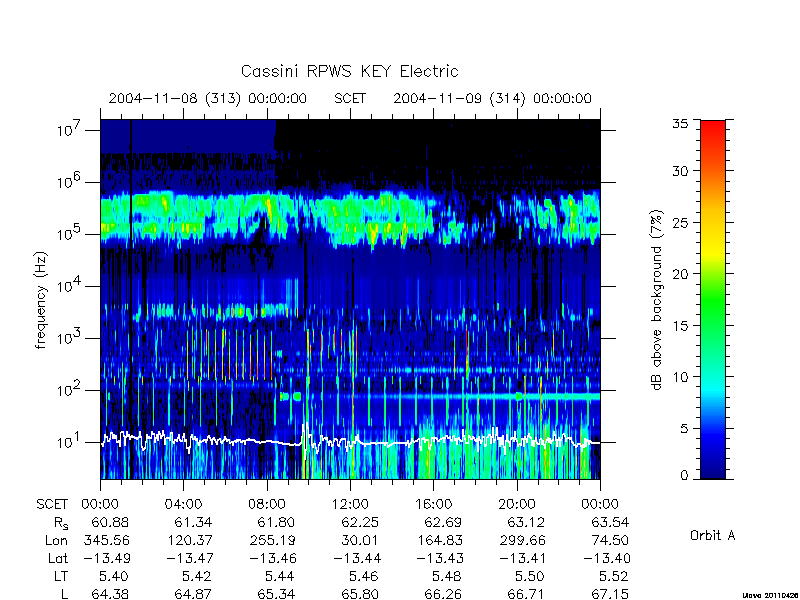Click the bottom 'SCET' row label

[52, 505]
